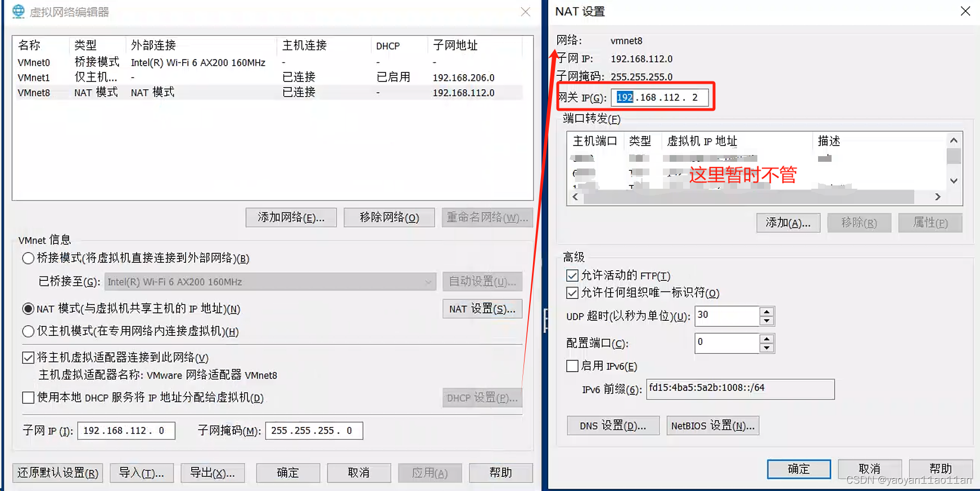
Task: Click 添加(A)... port forwarding button
Action: click(788, 223)
